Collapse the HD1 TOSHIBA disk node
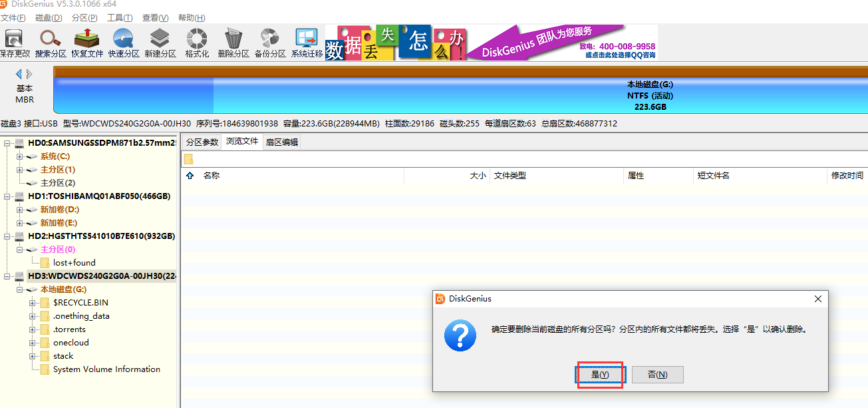The height and width of the screenshot is (408, 868). 7,196
